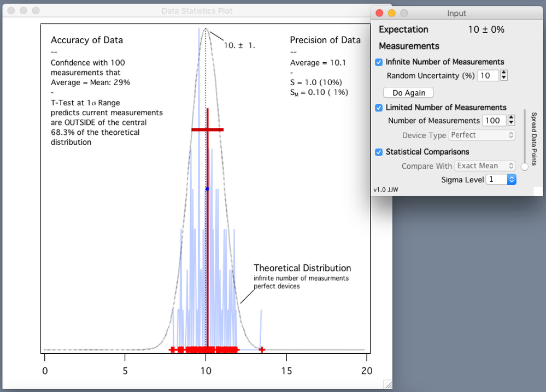The height and width of the screenshot is (392, 546).
Task: Click the Spread Data Points slider knob
Action: click(x=525, y=167)
